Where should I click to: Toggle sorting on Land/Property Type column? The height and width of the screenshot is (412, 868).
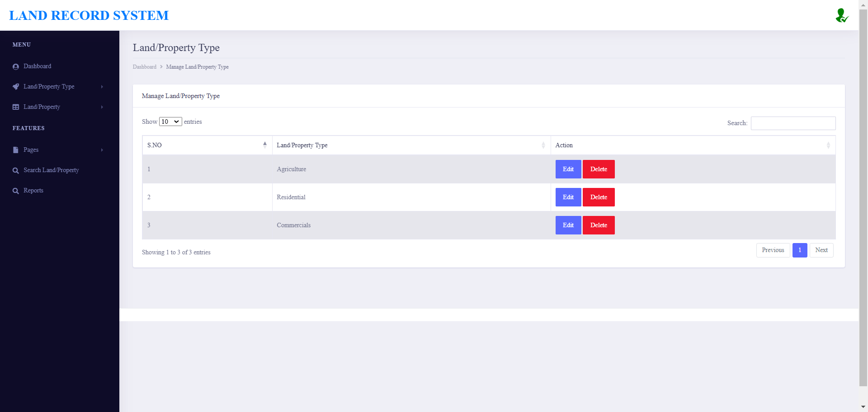543,145
